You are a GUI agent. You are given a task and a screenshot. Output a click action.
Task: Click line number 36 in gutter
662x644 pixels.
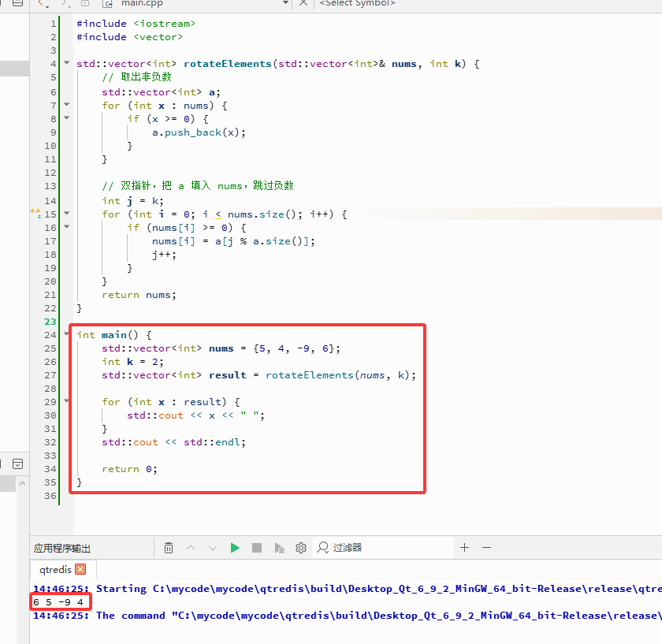click(x=50, y=496)
